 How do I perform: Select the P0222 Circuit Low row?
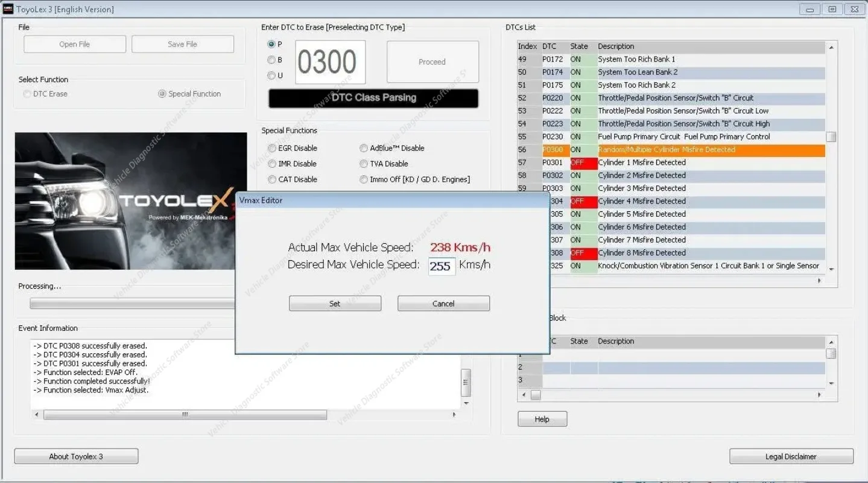coord(671,111)
